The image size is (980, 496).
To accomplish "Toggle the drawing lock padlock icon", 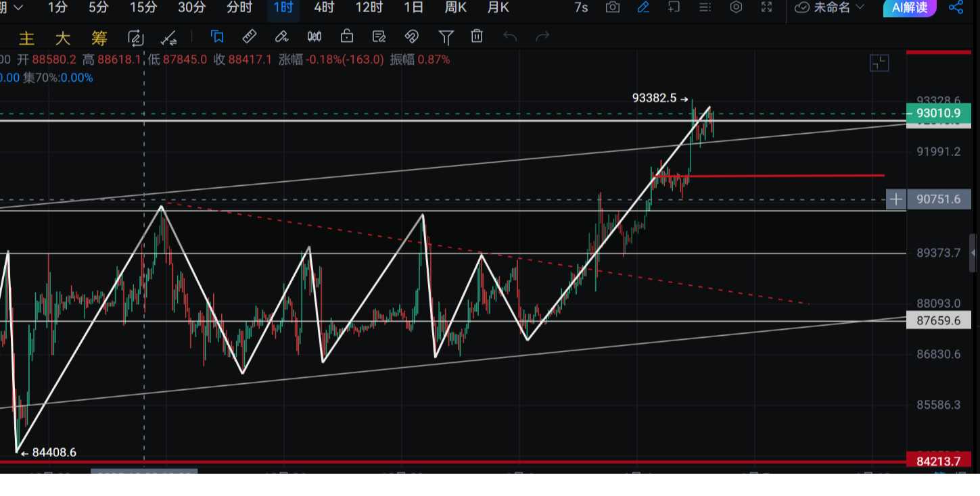I will tap(347, 36).
